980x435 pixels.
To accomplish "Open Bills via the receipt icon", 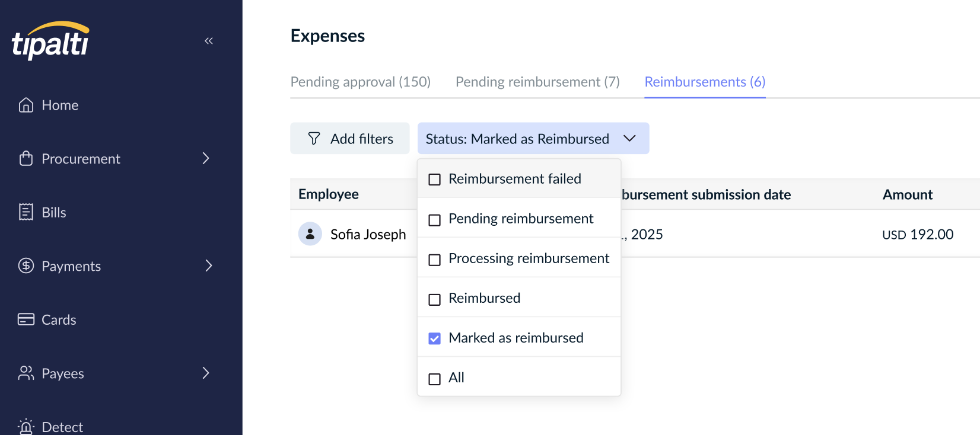I will click(x=26, y=212).
